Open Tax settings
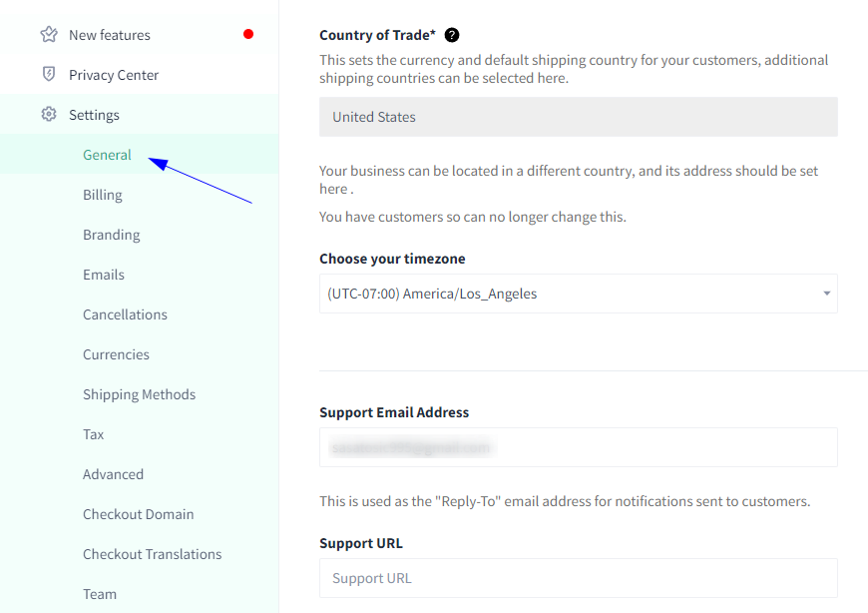868x613 pixels. [93, 434]
